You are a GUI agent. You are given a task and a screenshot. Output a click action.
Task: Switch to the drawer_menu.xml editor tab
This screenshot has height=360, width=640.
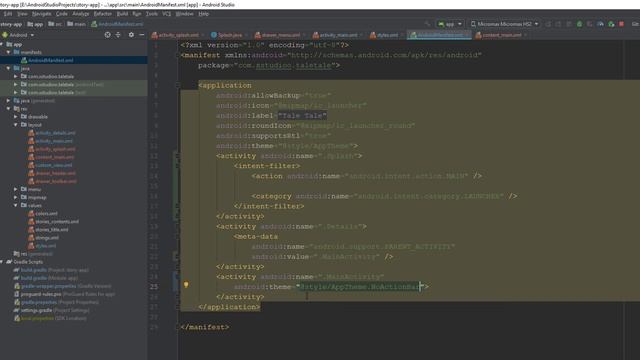tap(280, 35)
